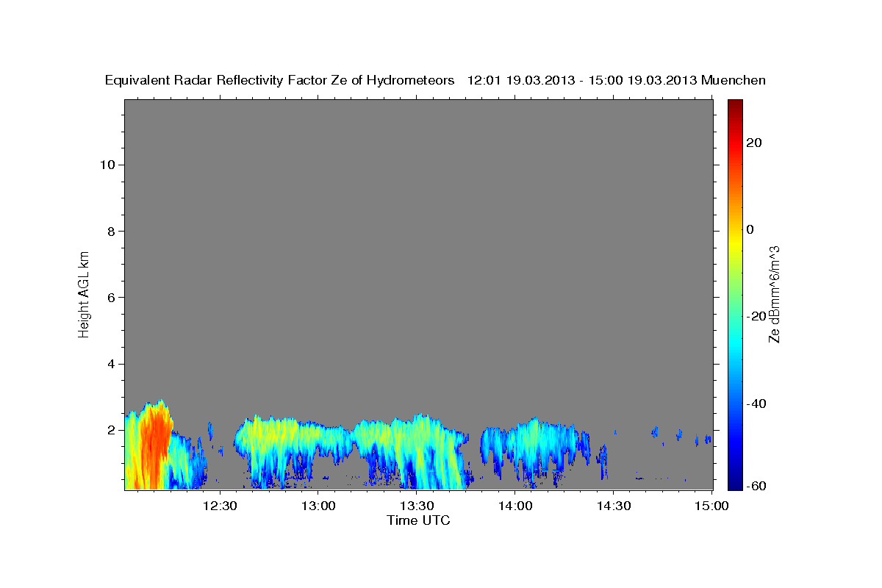
Task: Click the colorbar label -20
Action: coord(755,316)
